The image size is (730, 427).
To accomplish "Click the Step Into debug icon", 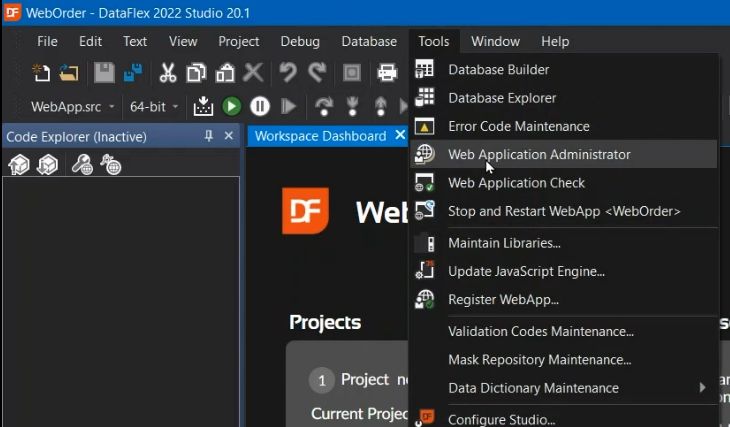I will [x=352, y=106].
